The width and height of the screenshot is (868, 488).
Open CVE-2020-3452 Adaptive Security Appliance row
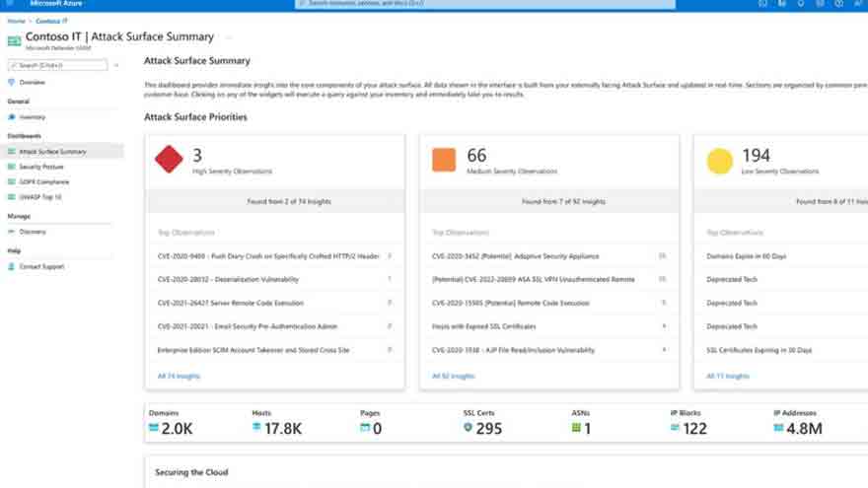point(549,256)
